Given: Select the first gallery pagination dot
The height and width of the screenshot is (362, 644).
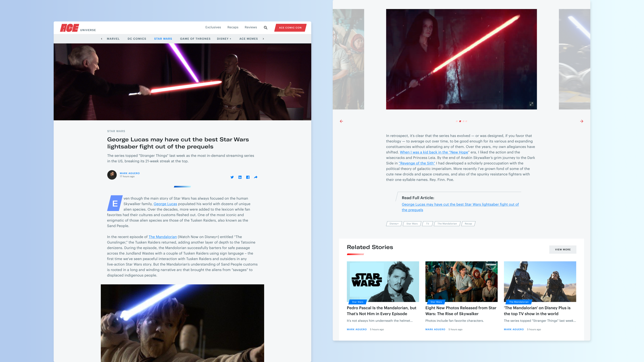Looking at the screenshot, I should (457, 121).
